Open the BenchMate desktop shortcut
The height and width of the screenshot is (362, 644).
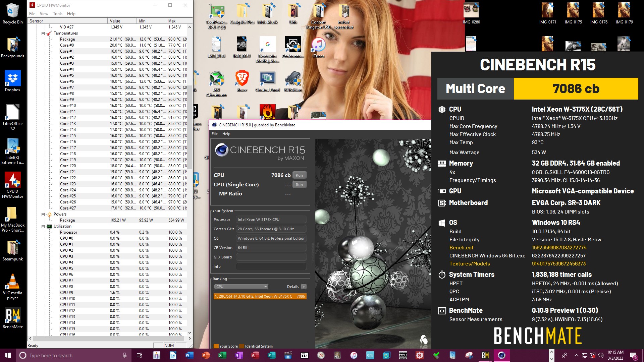click(12, 318)
